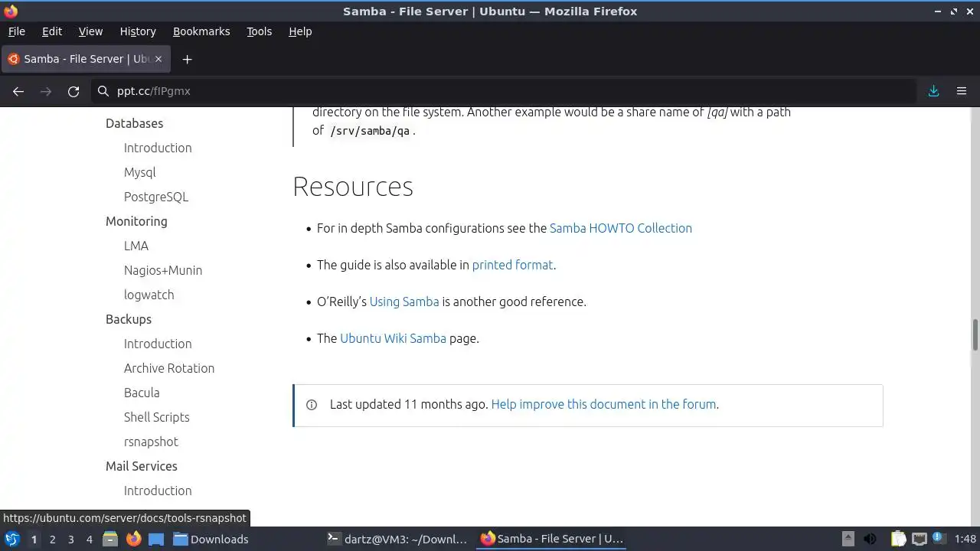The image size is (980, 551).
Task: Open the Bacula sidebar page
Action: coord(142,393)
